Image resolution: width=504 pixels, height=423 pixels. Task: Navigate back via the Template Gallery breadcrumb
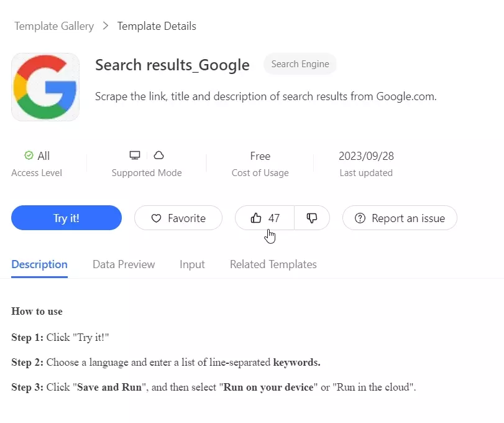(53, 26)
